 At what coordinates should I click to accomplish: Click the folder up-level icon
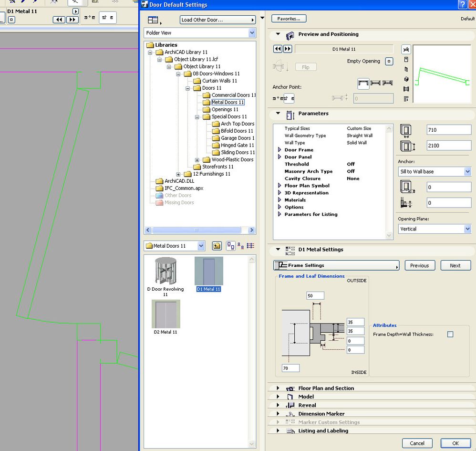click(217, 246)
